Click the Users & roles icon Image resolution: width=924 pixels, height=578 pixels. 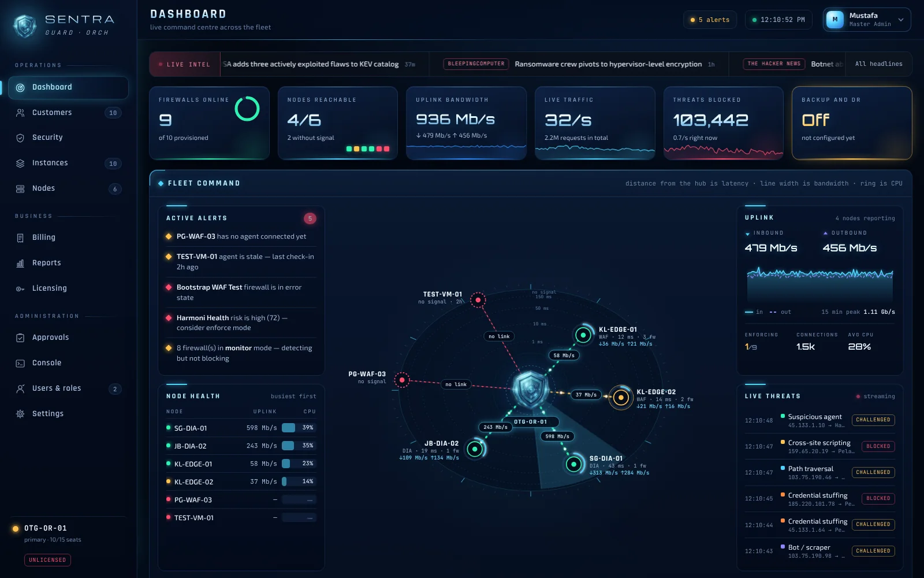(x=20, y=388)
